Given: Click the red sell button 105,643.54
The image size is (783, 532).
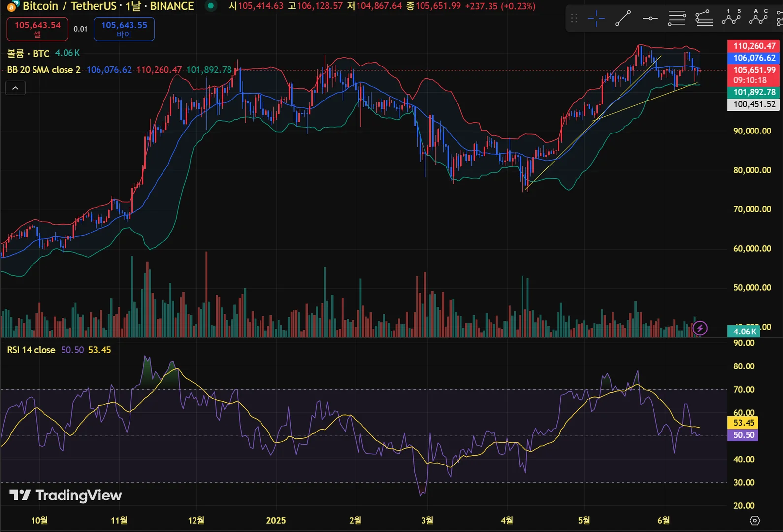Looking at the screenshot, I should [37, 29].
